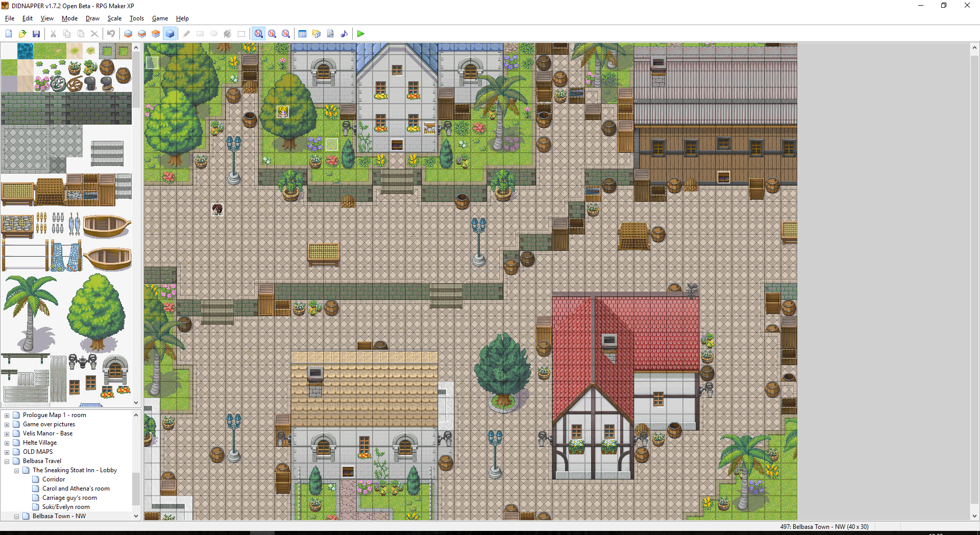Expand the Prologue Map 1 - room node
980x535 pixels.
[x=7, y=416]
